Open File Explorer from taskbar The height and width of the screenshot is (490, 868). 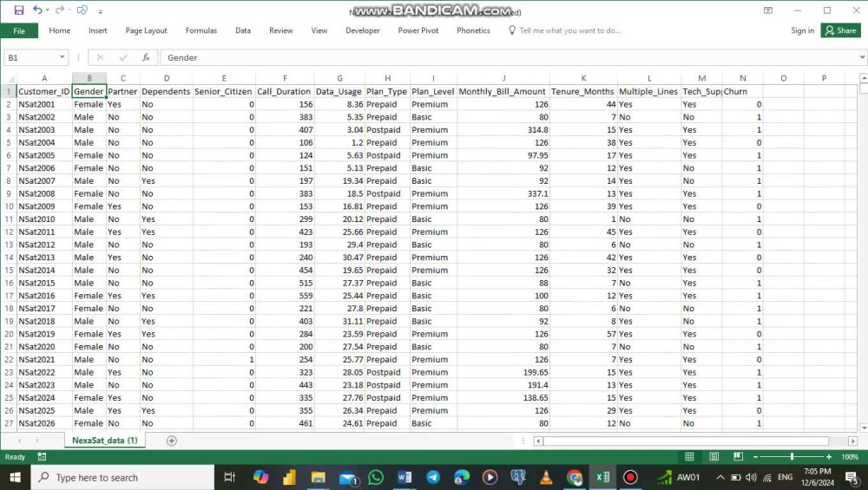click(x=318, y=477)
